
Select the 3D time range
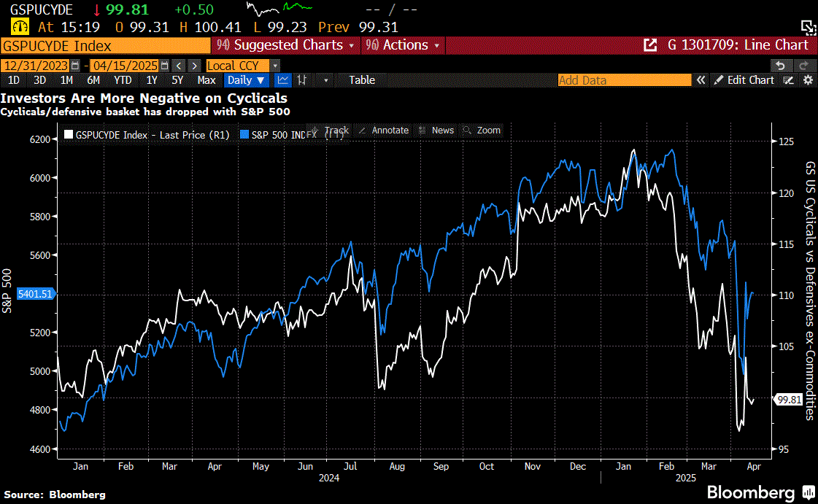(x=39, y=80)
